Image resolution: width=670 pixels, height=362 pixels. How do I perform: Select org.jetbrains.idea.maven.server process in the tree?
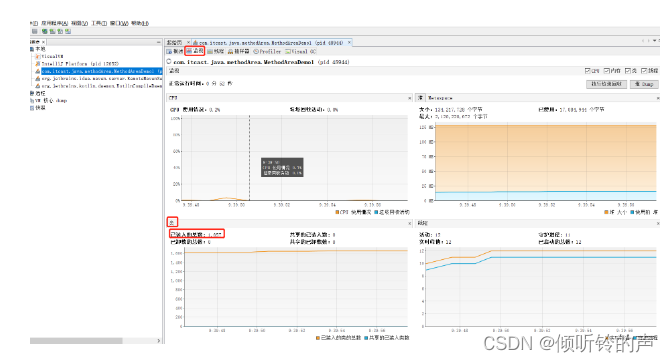click(101, 79)
